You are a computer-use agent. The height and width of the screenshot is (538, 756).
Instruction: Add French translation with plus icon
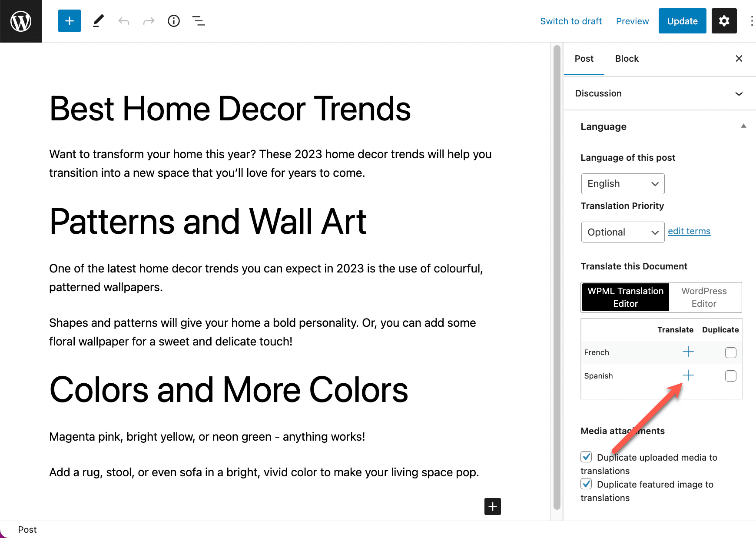click(x=688, y=352)
